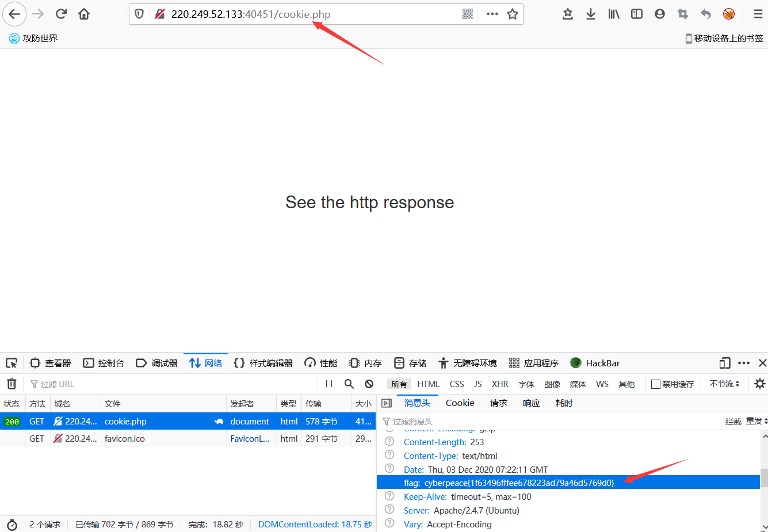The image size is (768, 532).
Task: Open the Firefox account avatar icon
Action: click(x=660, y=14)
